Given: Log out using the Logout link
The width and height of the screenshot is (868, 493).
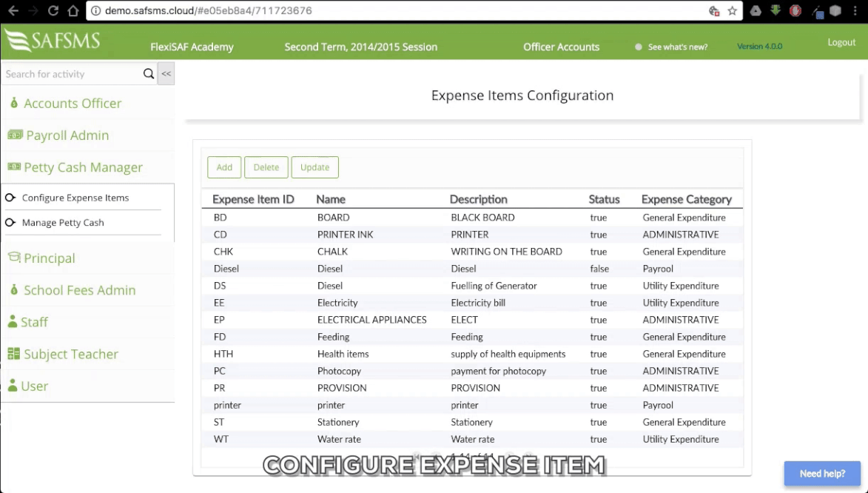Looking at the screenshot, I should coord(841,43).
